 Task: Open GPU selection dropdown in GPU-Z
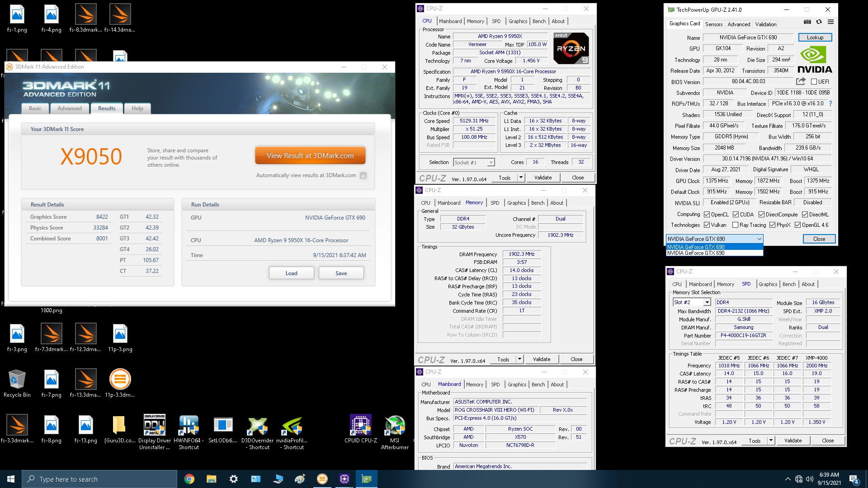(714, 239)
